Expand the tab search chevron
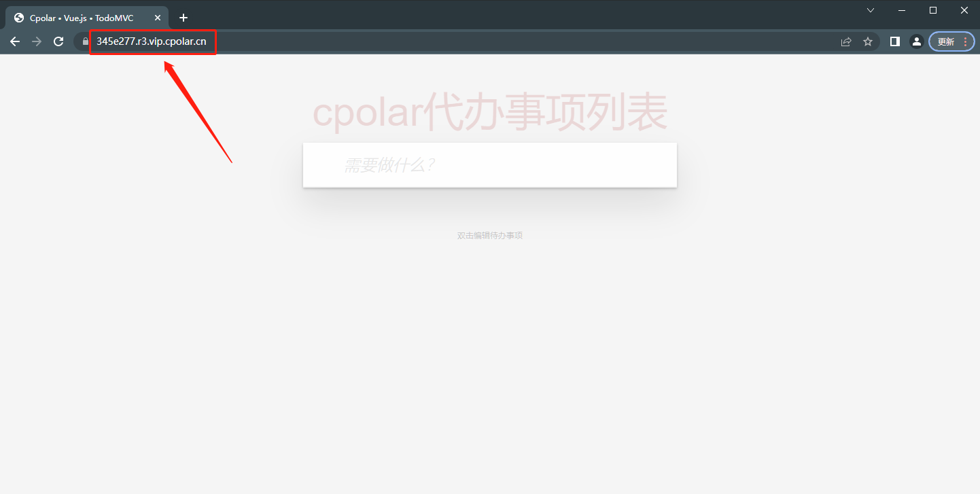The image size is (980, 494). (871, 10)
